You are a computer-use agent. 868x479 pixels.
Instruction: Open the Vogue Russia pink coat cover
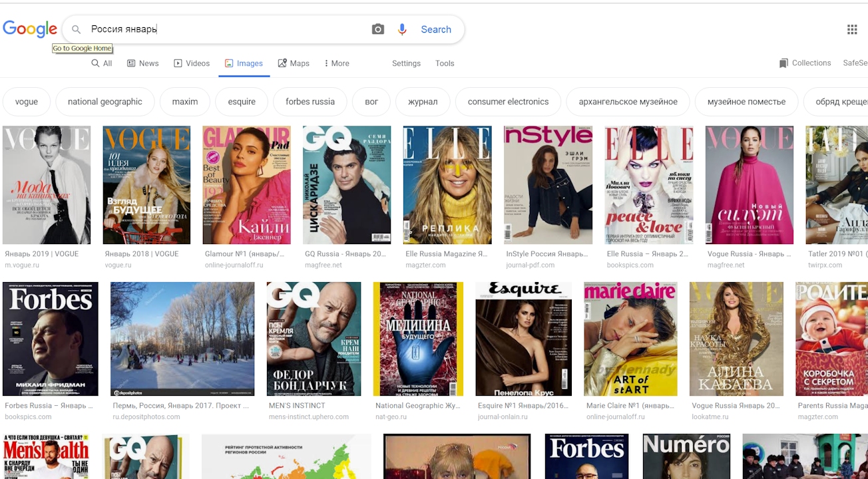[750, 185]
